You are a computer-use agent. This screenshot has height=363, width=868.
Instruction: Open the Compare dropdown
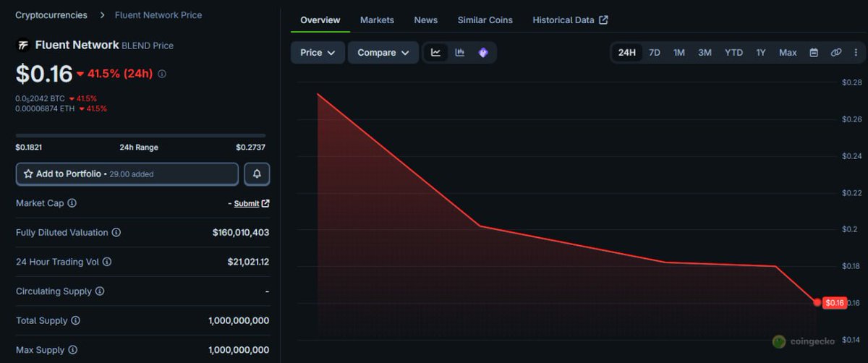click(x=383, y=53)
